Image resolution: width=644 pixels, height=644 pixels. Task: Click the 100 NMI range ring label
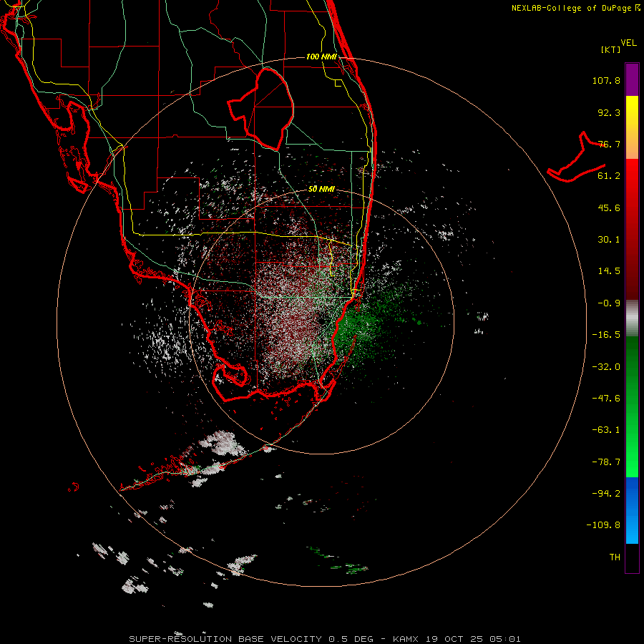(x=321, y=57)
